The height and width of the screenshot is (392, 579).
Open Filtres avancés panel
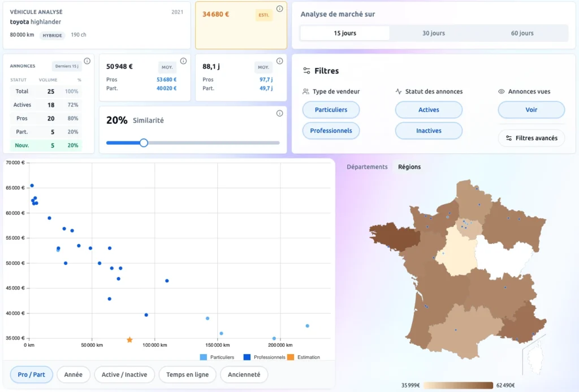531,138
